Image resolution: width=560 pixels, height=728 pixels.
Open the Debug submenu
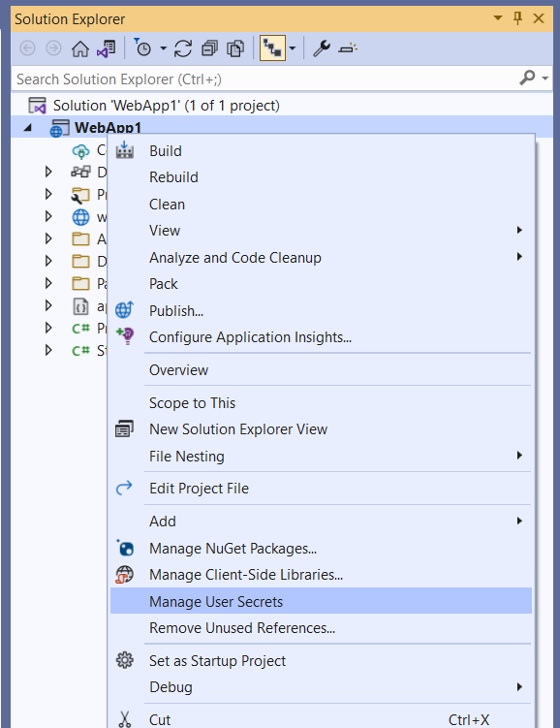pos(321,687)
